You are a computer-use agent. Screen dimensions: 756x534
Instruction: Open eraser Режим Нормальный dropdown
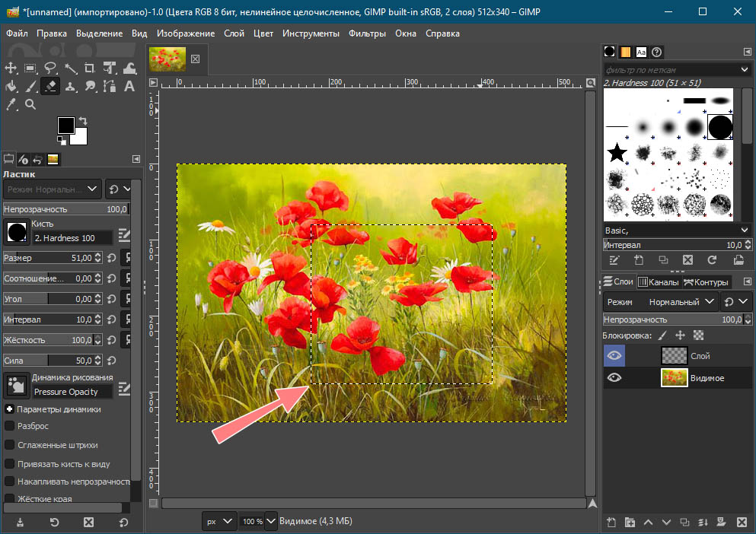tap(52, 189)
